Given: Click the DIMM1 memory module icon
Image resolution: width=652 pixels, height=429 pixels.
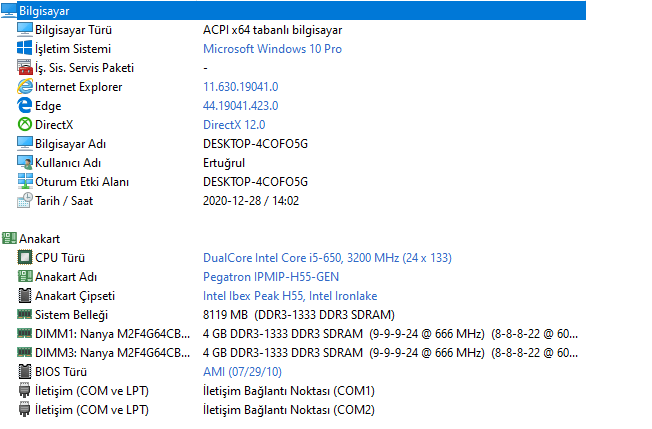Looking at the screenshot, I should pos(25,333).
